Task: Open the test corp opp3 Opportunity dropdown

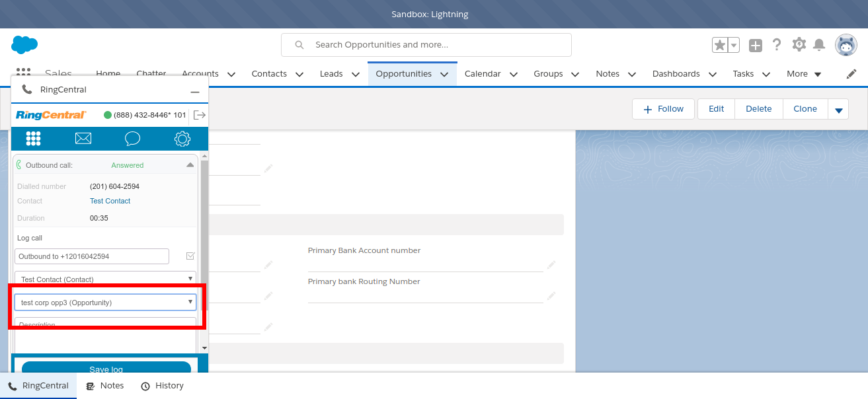Action: pos(105,303)
